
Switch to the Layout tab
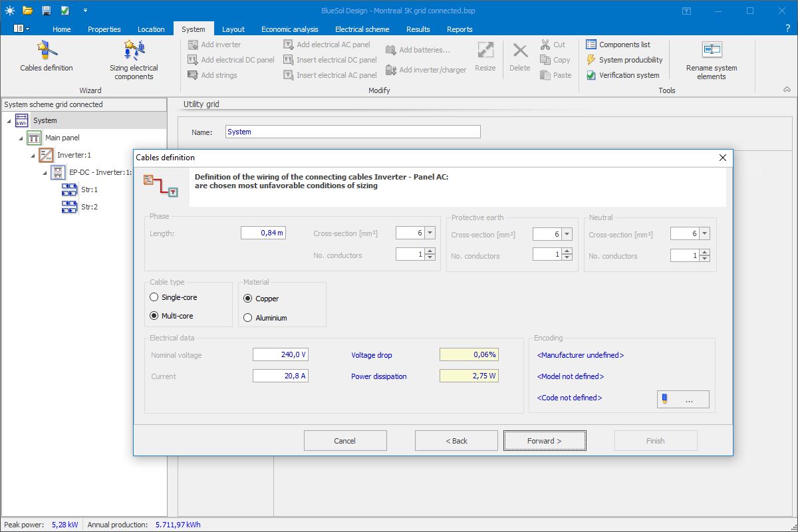coord(233,29)
